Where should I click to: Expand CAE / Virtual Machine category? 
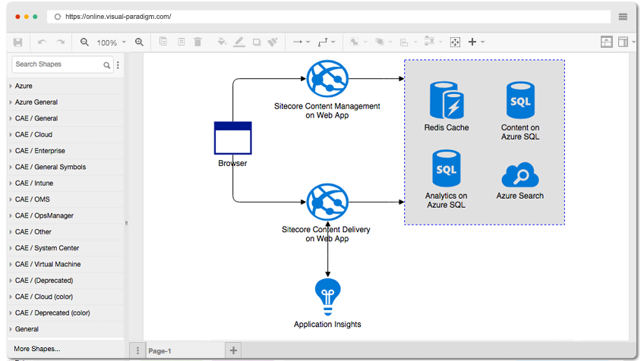point(66,264)
